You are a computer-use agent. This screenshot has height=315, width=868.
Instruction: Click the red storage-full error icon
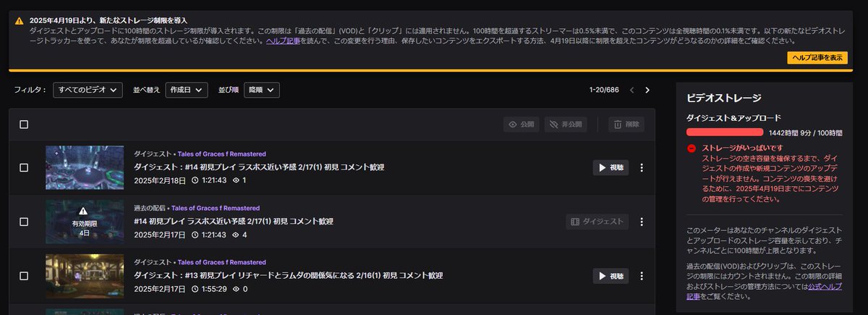(x=692, y=148)
